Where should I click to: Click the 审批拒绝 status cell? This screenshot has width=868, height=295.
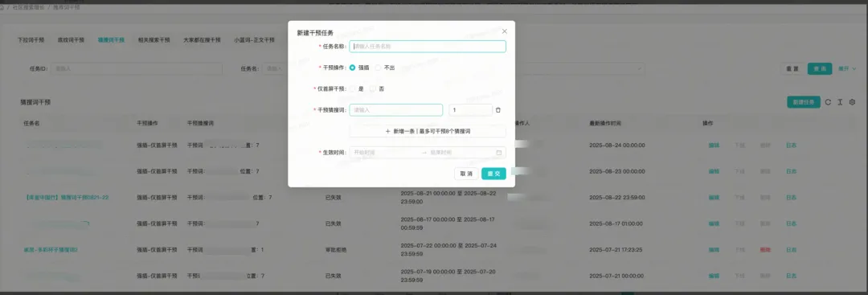point(336,250)
